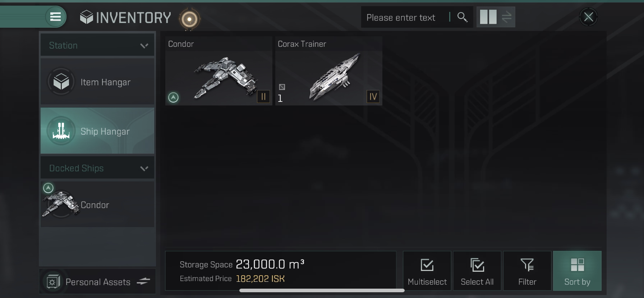Click the horizontal scrollbar below storage info
The image size is (644, 298).
pyautogui.click(x=322, y=290)
